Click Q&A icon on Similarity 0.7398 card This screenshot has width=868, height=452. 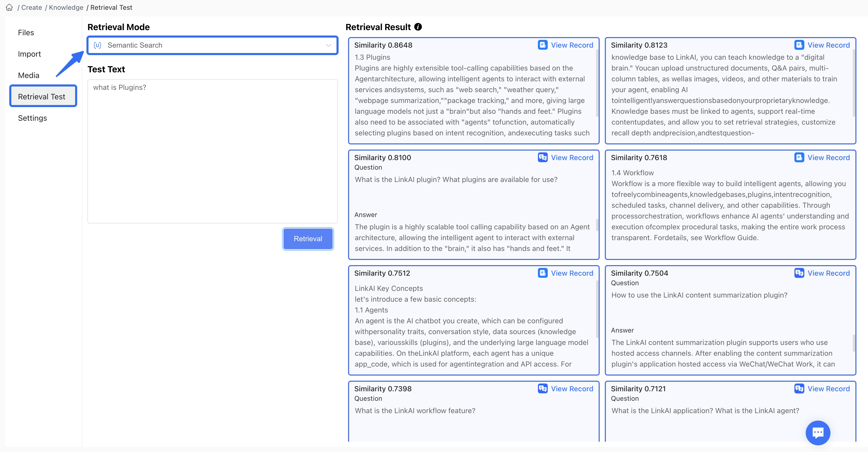[x=543, y=388]
